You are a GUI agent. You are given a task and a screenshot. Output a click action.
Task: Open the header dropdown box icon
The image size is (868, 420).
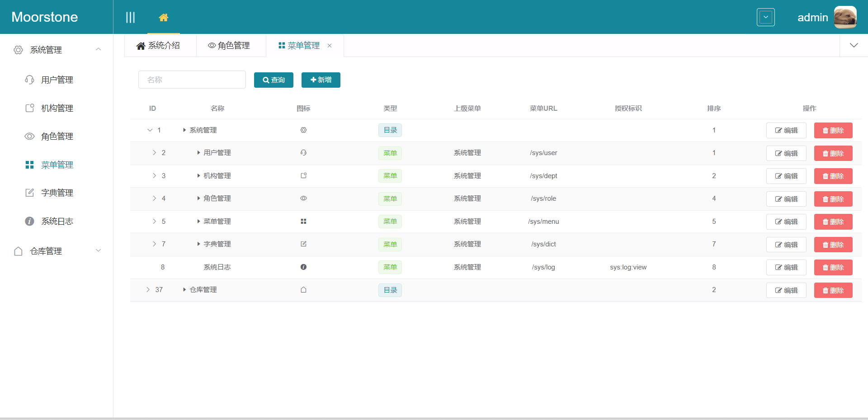[x=765, y=17]
